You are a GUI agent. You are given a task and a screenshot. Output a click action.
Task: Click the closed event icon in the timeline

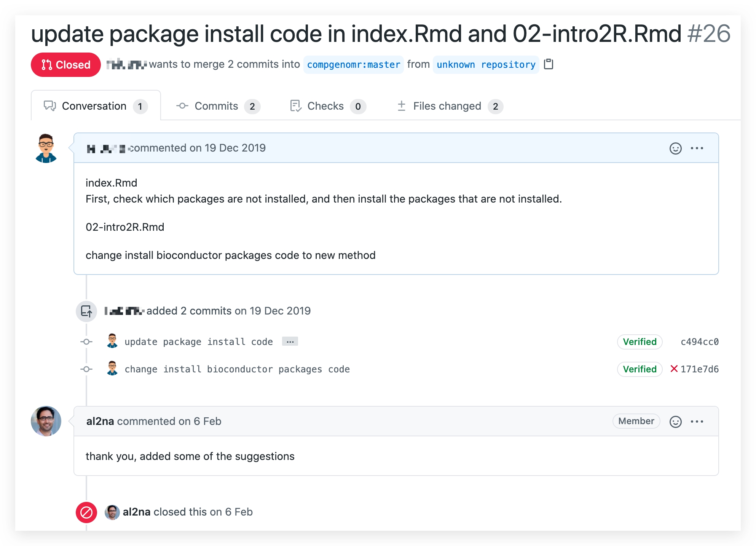pos(86,512)
